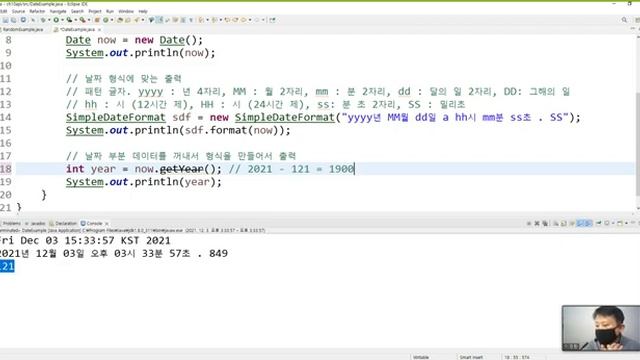Screen dimensions: 640x360
Task: Open Quick Access search magnifier icon
Action: click(x=624, y=20)
